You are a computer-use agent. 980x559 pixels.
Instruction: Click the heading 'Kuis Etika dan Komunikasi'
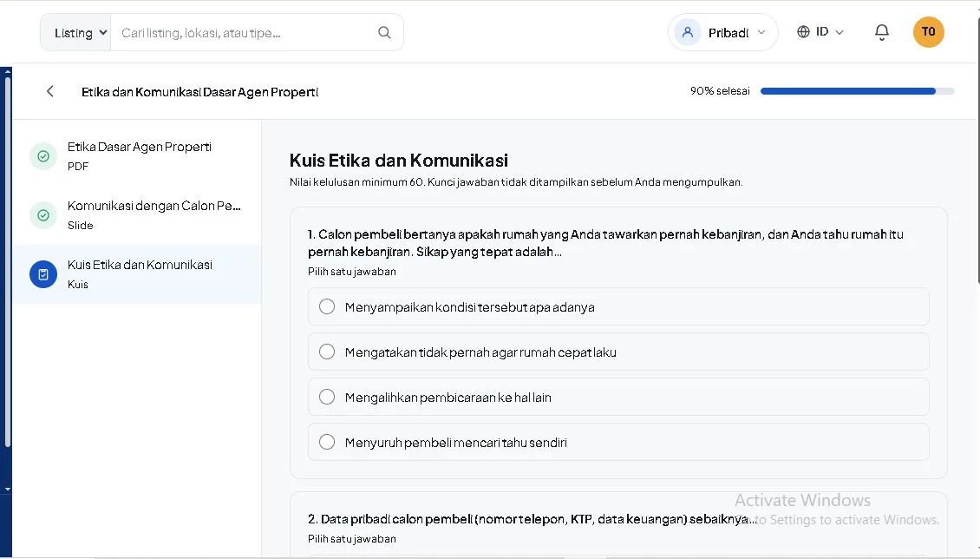[x=399, y=161]
